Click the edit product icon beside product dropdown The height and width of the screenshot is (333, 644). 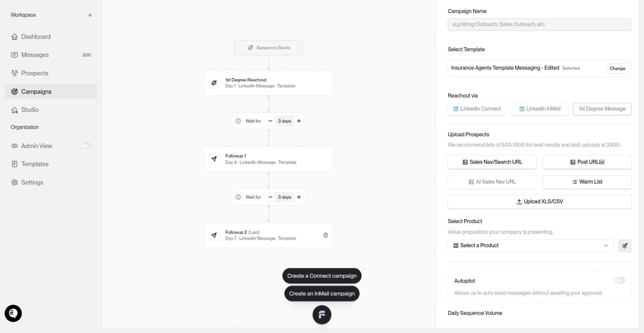[x=625, y=246]
